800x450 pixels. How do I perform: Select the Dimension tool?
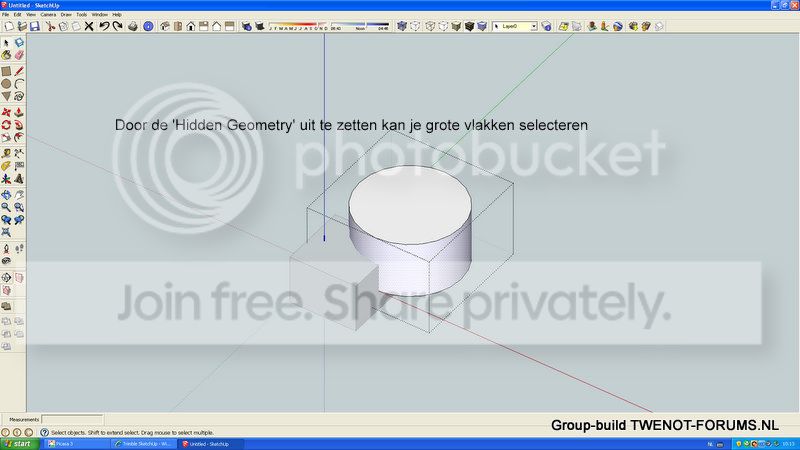coord(19,154)
